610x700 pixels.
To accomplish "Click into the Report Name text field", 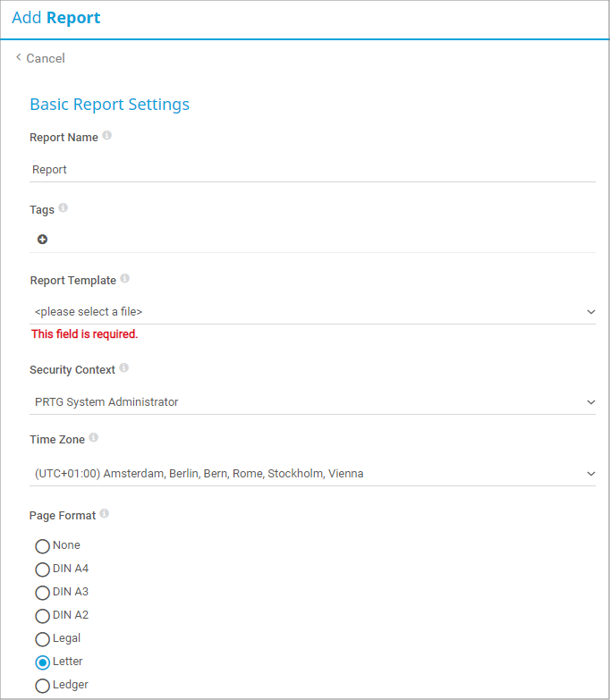I will click(312, 169).
